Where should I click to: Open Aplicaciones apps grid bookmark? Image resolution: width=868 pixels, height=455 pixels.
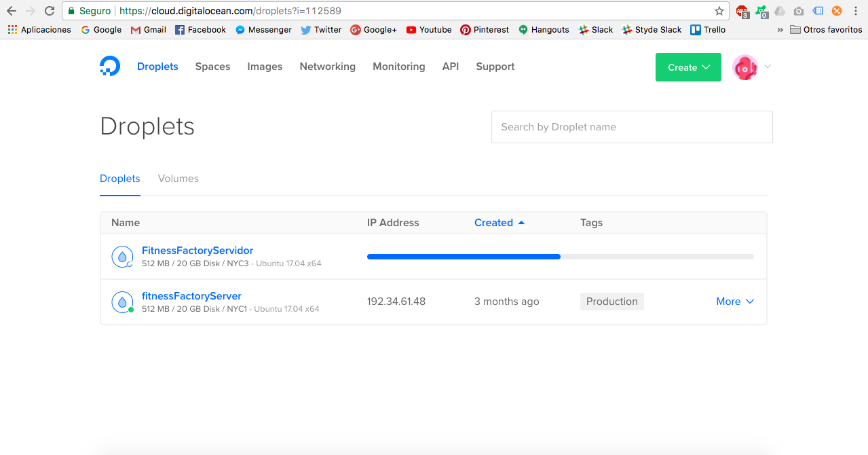pos(39,30)
